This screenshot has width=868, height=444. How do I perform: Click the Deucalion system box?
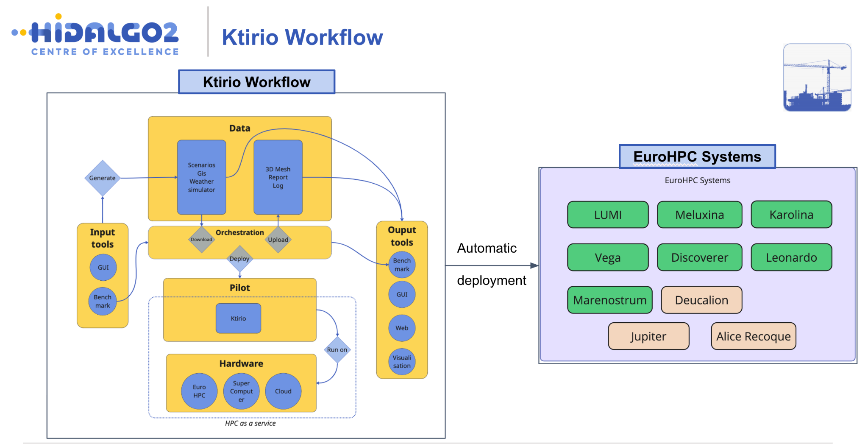(701, 300)
